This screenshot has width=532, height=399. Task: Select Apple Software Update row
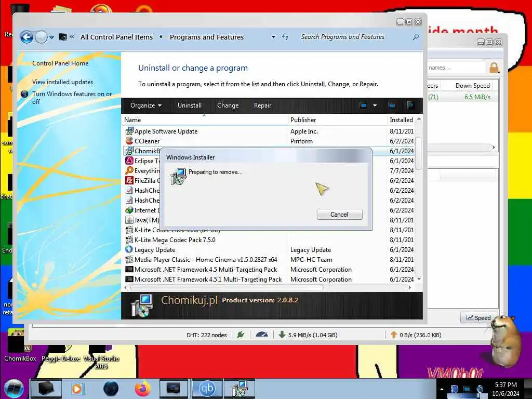click(x=268, y=131)
